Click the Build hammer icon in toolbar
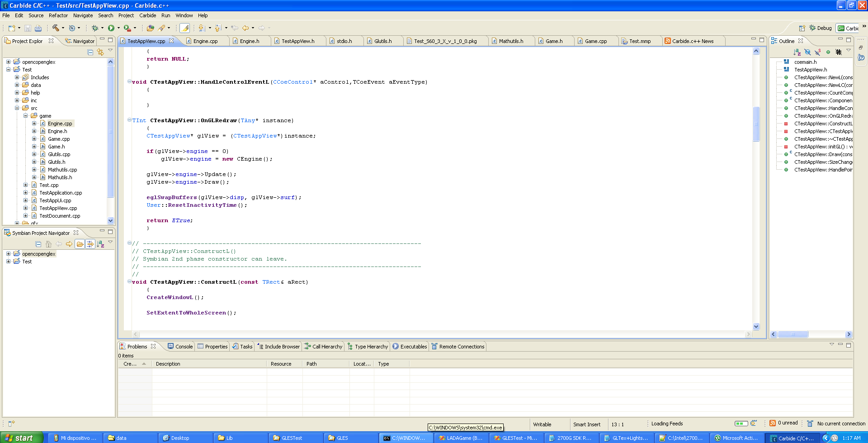 56,28
